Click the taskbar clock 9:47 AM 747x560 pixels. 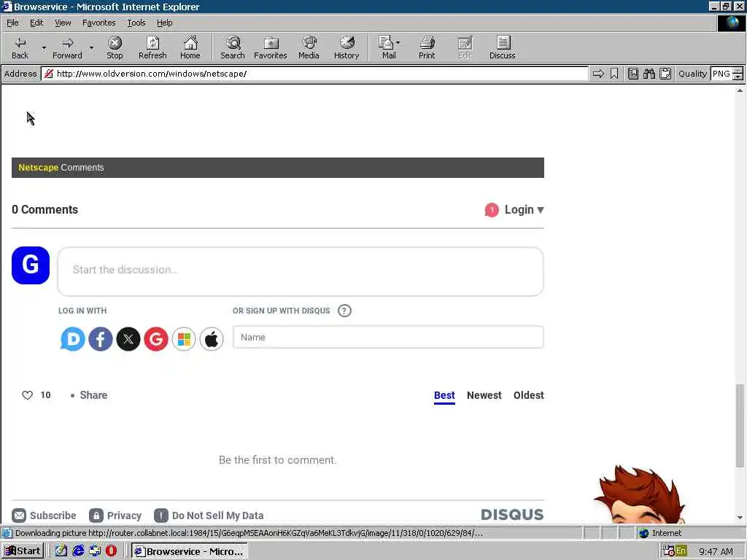click(x=716, y=551)
